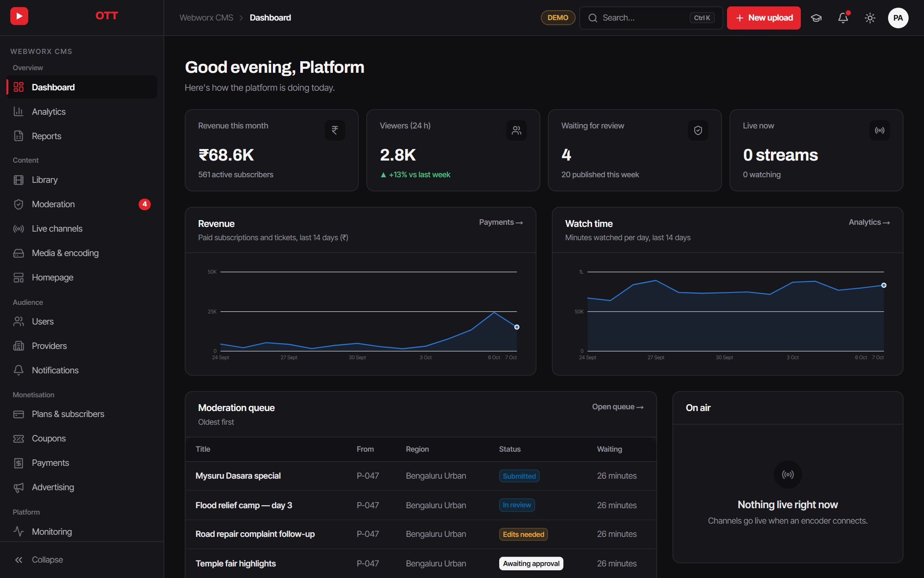
Task: Click the Awaiting approval status badge
Action: (531, 563)
